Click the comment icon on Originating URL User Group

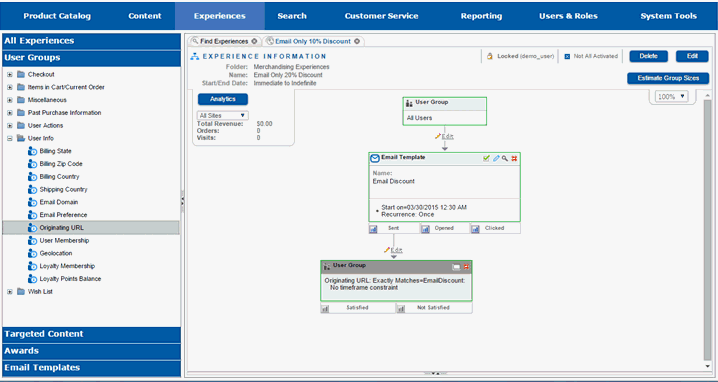[x=457, y=267]
